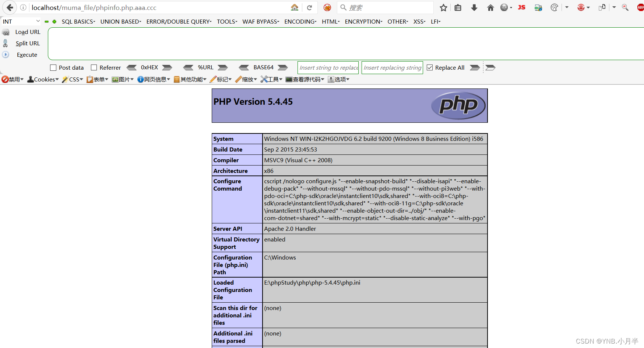
Task: Open the 工具 (Tools) dropdown
Action: [x=271, y=79]
